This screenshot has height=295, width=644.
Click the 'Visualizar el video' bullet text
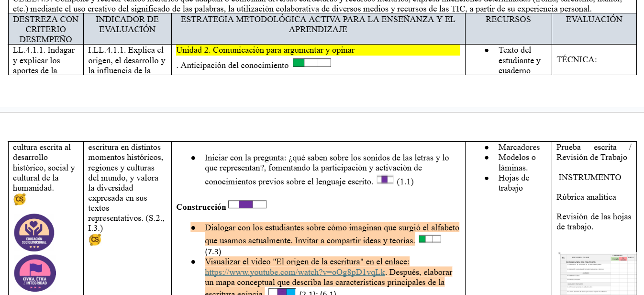tap(307, 262)
